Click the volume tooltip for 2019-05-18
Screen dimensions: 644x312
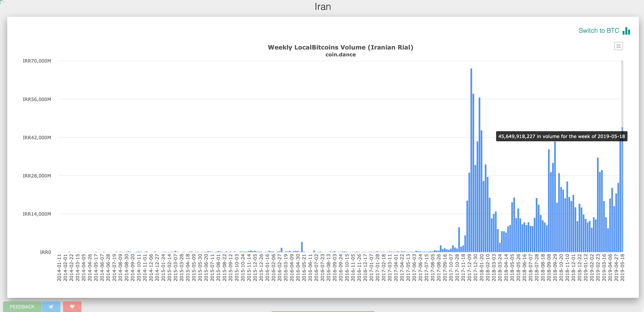point(561,136)
